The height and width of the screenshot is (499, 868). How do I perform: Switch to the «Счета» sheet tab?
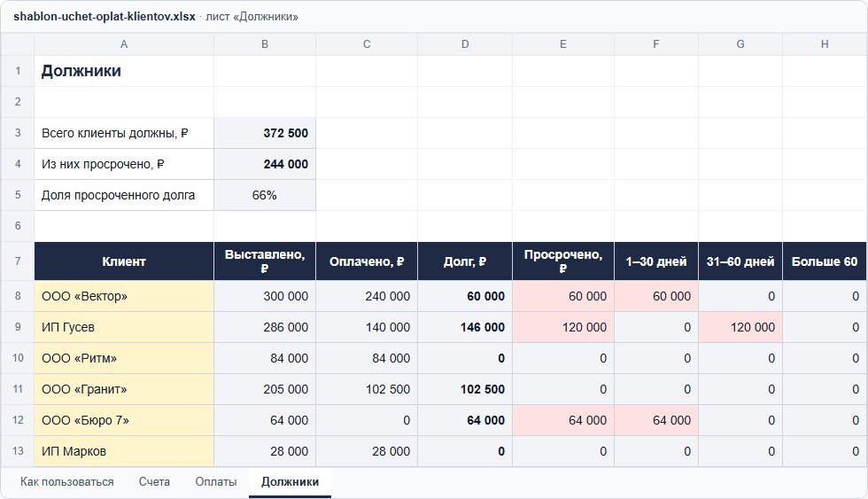point(154,482)
